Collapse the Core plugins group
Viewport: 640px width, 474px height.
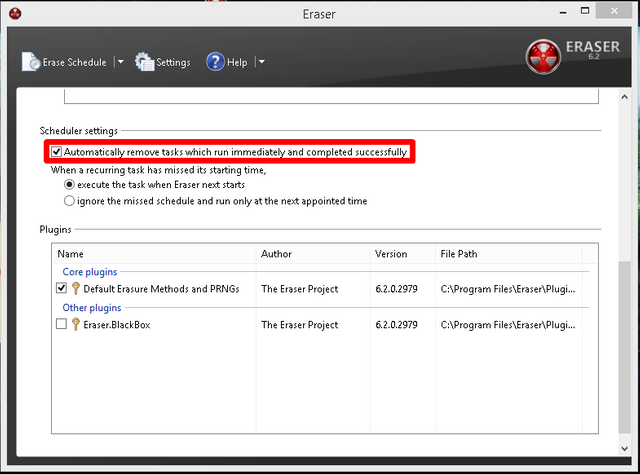pyautogui.click(x=90, y=272)
